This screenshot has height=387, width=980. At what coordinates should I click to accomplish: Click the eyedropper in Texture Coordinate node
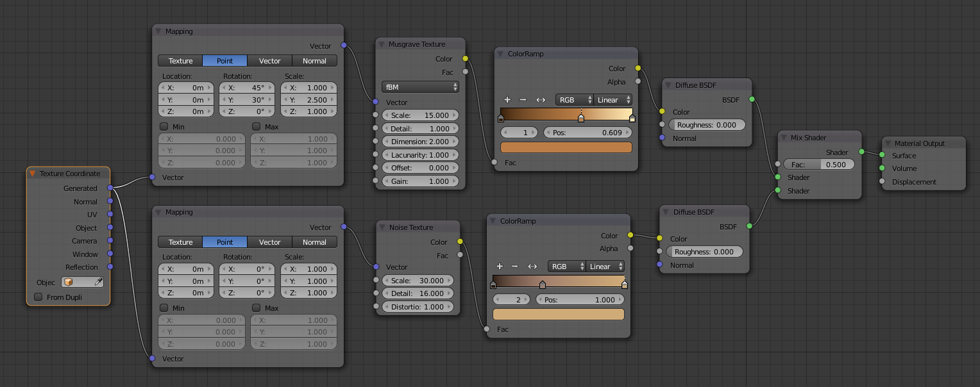[x=98, y=282]
